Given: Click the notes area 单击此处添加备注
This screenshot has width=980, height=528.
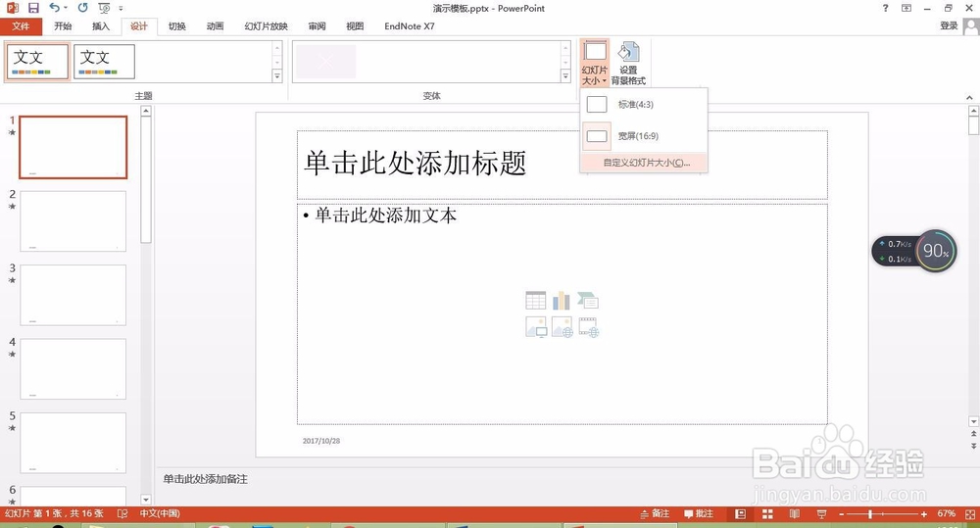Looking at the screenshot, I should click(205, 479).
